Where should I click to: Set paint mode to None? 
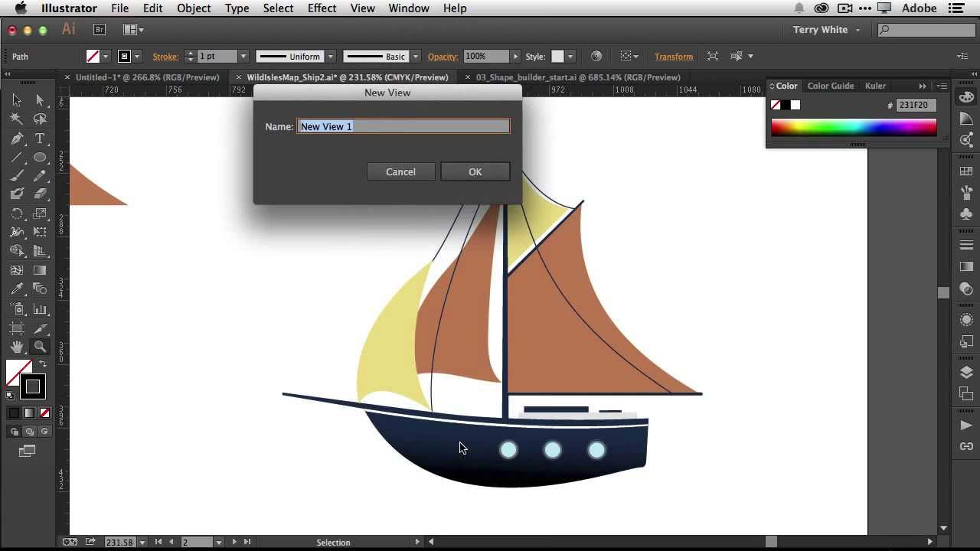(44, 413)
